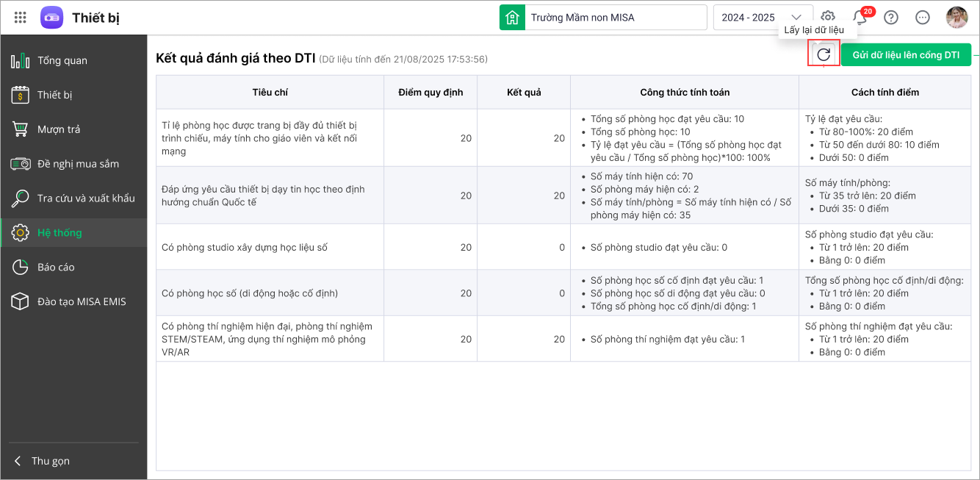Click Gửi dữ liệu lên cổng DTI button
Image resolution: width=980 pixels, height=480 pixels.
905,55
